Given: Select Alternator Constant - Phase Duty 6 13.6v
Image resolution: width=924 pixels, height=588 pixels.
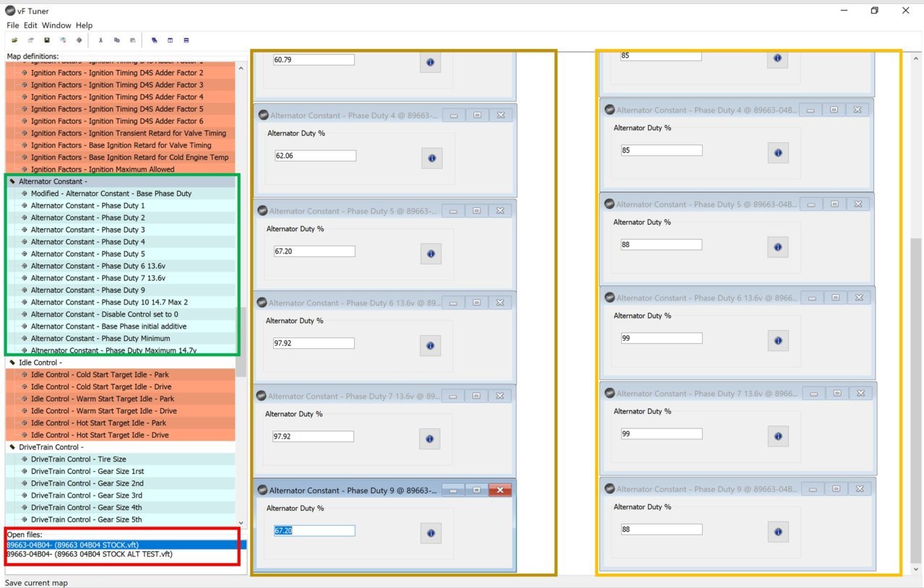Looking at the screenshot, I should (98, 266).
